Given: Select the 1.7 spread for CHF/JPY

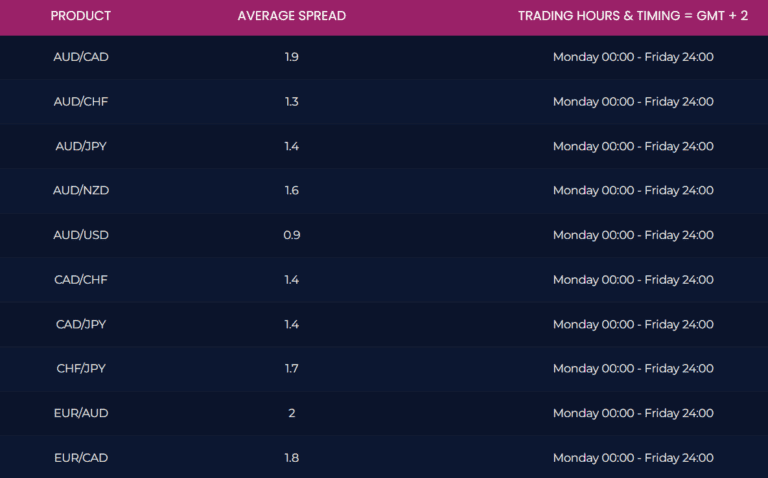Looking at the screenshot, I should pyautogui.click(x=291, y=368).
